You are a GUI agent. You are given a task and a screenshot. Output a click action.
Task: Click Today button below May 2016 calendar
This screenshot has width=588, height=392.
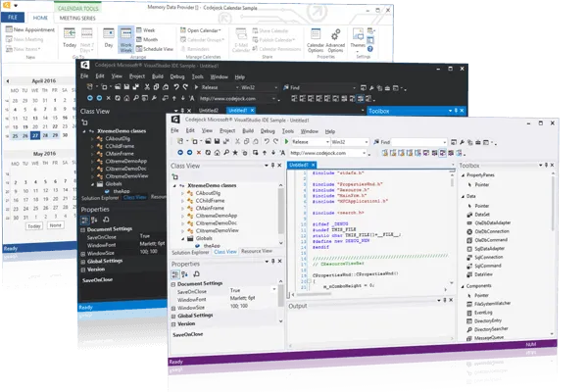click(34, 225)
